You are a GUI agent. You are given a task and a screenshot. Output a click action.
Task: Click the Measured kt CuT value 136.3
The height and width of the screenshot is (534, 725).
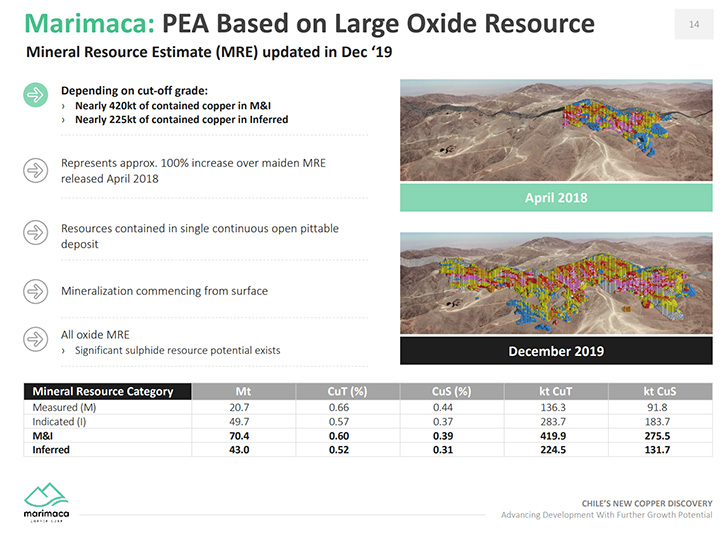pos(553,407)
